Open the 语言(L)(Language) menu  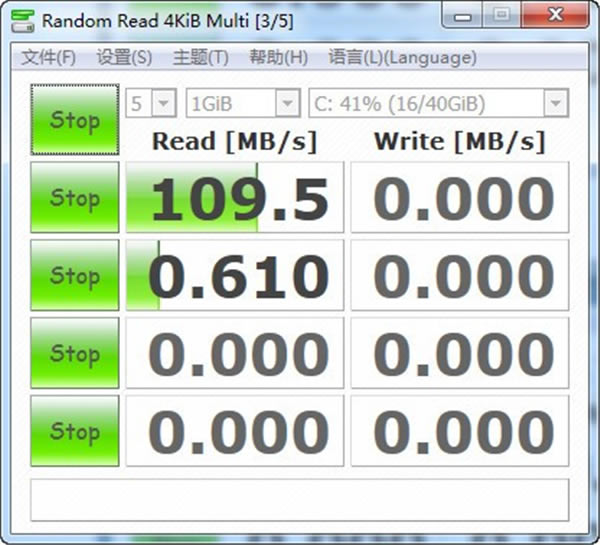point(402,57)
